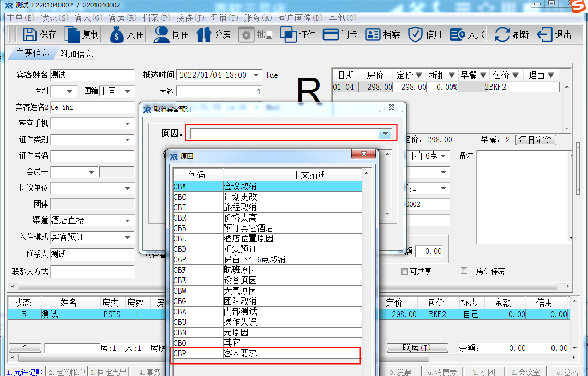Viewport: 588px width, 376px height.
Task: Select the CBW 天气原因 reason row
Action: pyautogui.click(x=267, y=290)
